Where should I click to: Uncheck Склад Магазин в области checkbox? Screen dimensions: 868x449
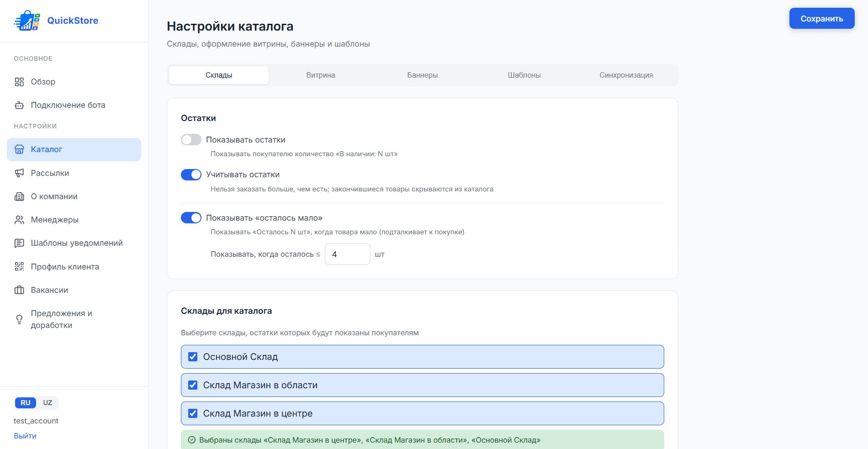[193, 385]
